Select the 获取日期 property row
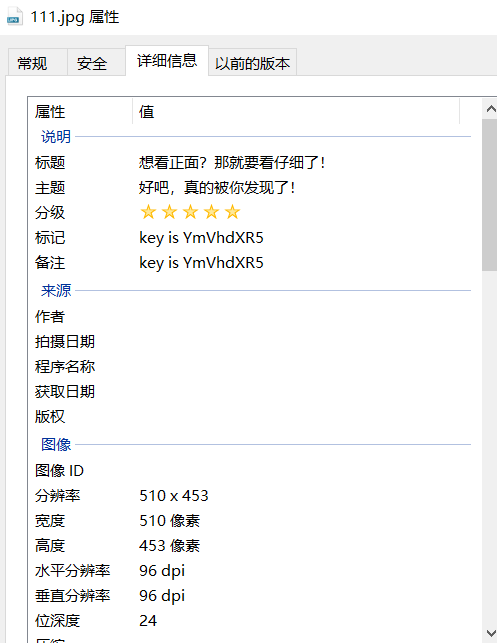This screenshot has width=497, height=643. [65, 391]
